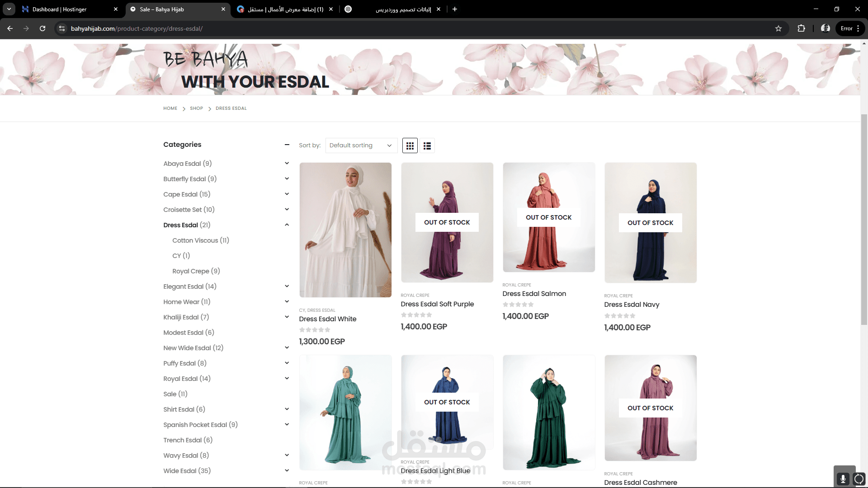Go to SHOP breadcrumb link
This screenshot has height=488, width=868.
point(196,108)
